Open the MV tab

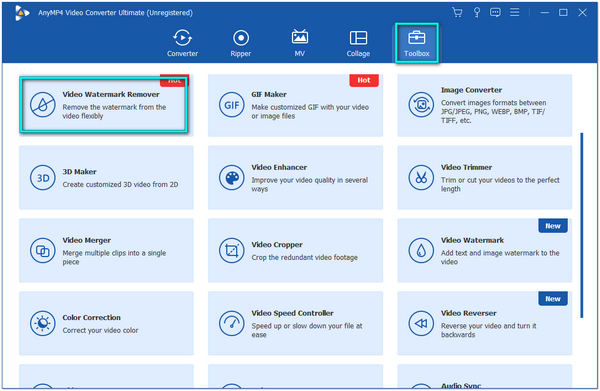point(300,43)
